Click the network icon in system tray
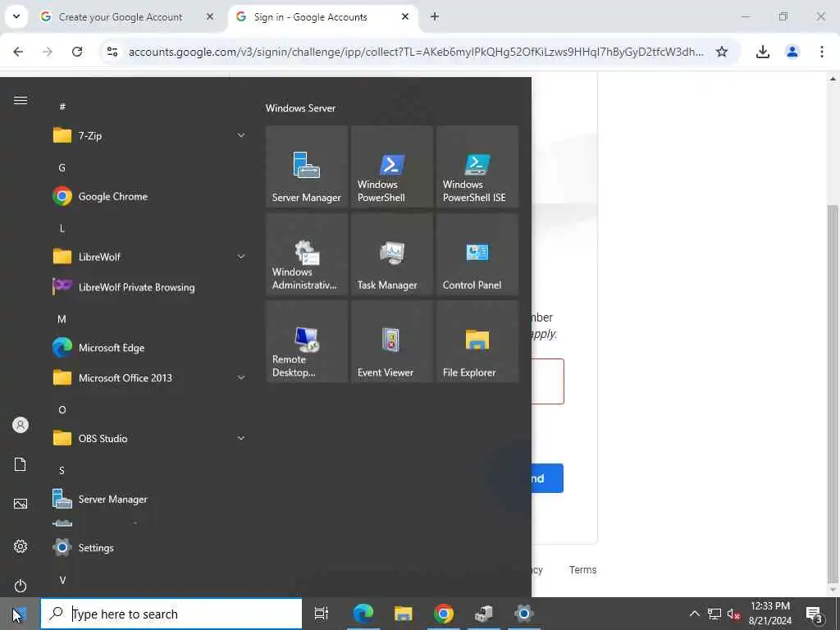The width and height of the screenshot is (840, 630). (714, 614)
